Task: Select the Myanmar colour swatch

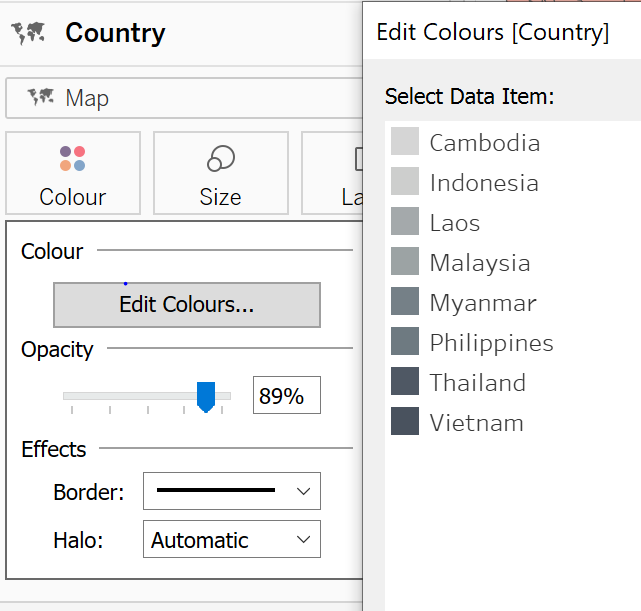Action: [x=405, y=302]
